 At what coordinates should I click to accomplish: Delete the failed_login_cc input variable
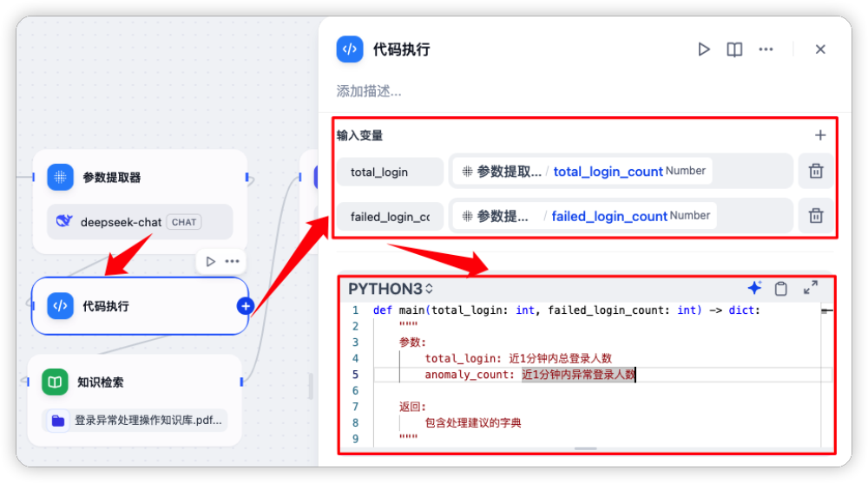tap(816, 216)
